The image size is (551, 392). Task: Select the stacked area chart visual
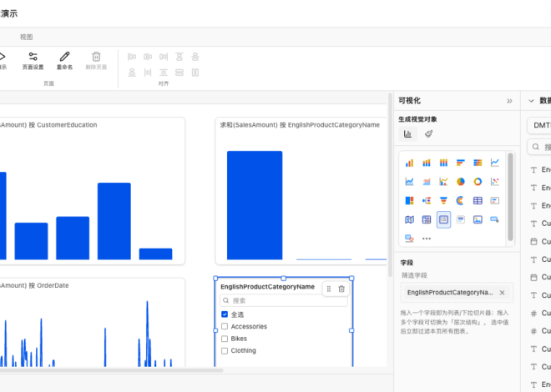click(x=427, y=182)
